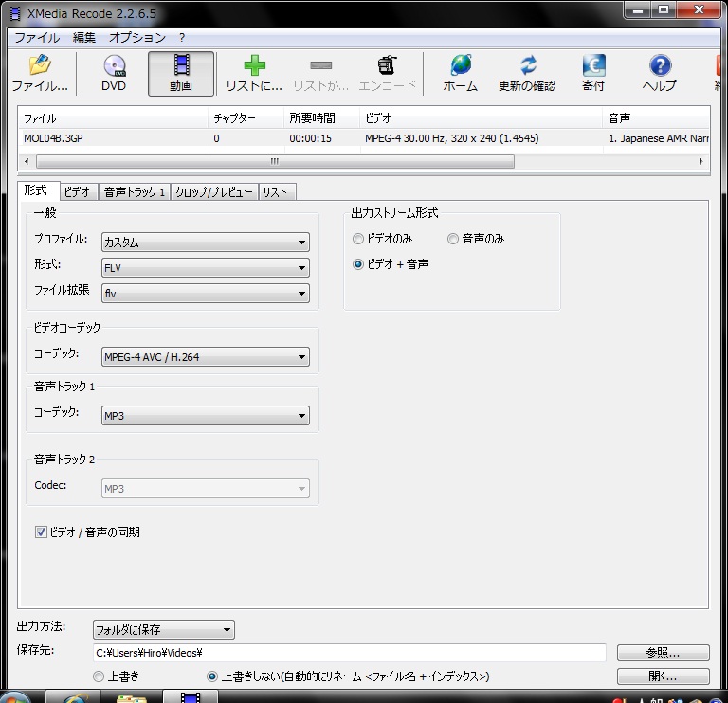This screenshot has height=703, width=728.
Task: Expand the video codec dropdown MPEG-4 AVC / H.264
Action: coord(206,357)
